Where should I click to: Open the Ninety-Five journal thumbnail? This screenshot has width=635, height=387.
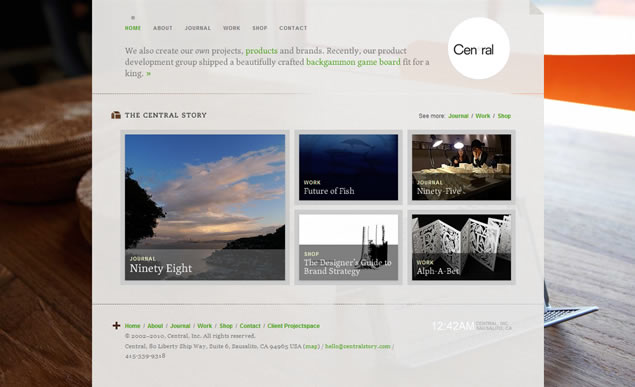pos(461,167)
